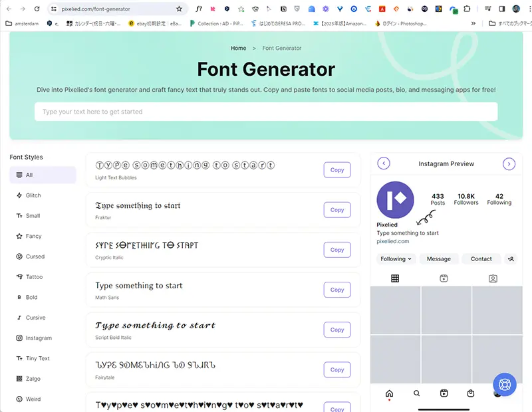
Task: Click the Instagram search magnifier icon
Action: click(x=417, y=393)
